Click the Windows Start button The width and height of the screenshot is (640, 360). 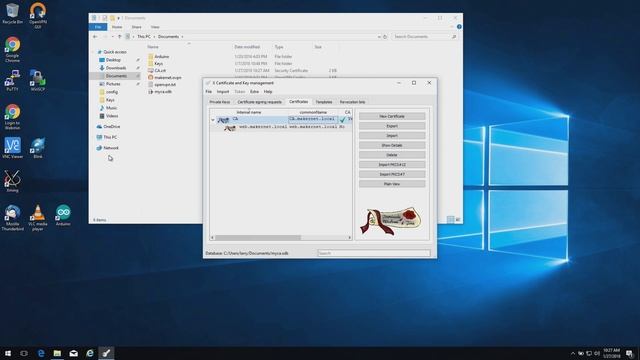click(x=8, y=353)
